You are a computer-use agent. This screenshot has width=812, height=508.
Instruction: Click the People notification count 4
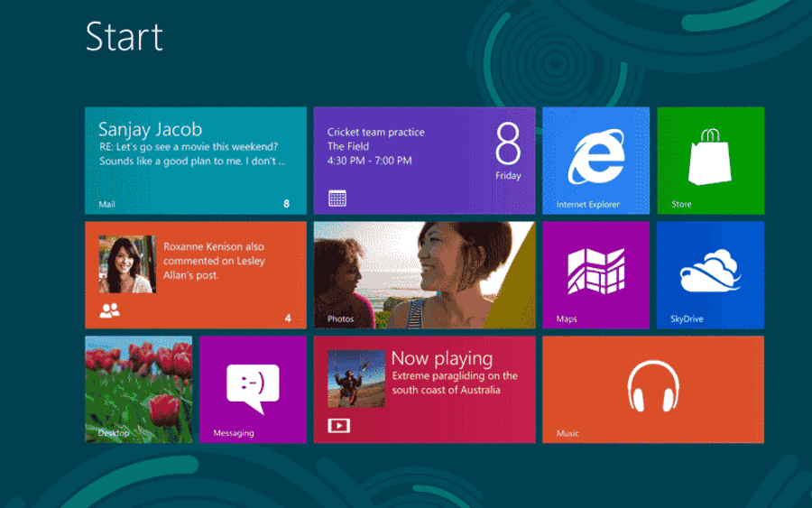pyautogui.click(x=288, y=319)
